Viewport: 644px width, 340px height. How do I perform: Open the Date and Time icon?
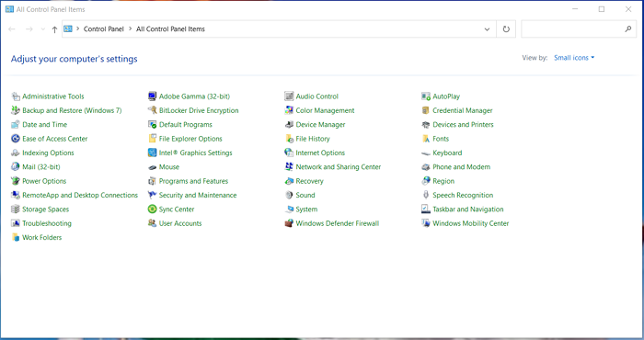[x=16, y=125]
